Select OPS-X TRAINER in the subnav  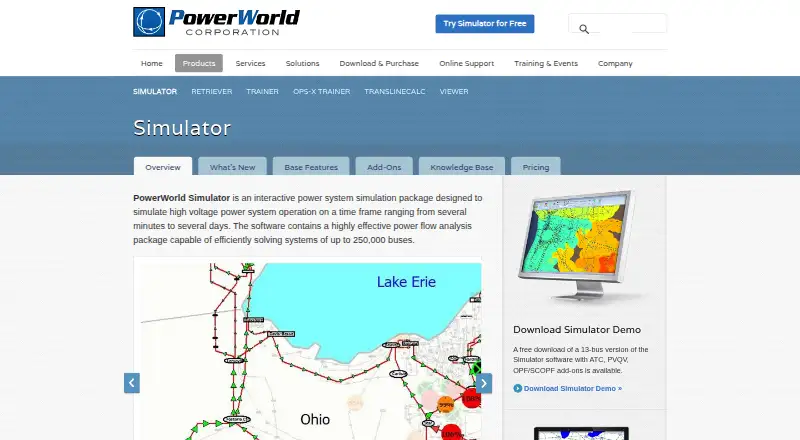(x=321, y=91)
